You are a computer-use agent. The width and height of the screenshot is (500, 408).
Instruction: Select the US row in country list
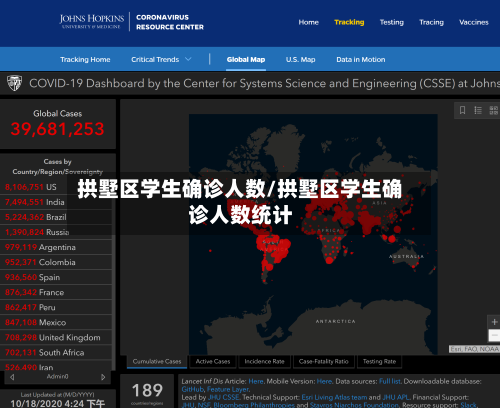point(56,187)
